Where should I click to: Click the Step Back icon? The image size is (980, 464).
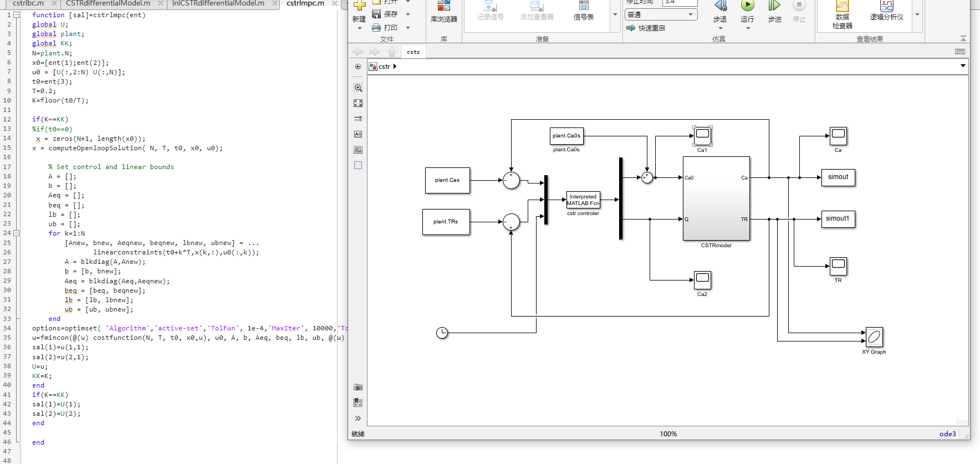(720, 7)
